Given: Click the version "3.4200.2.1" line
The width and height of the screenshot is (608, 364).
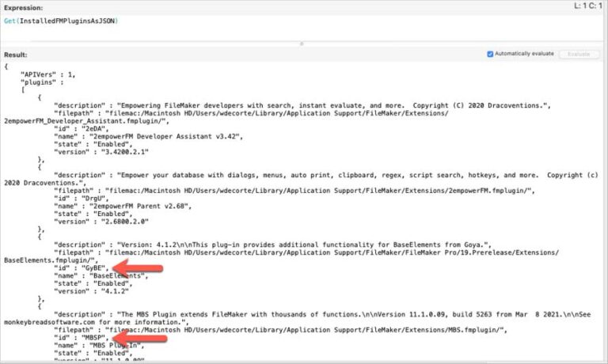Looking at the screenshot, I should click(101, 152).
